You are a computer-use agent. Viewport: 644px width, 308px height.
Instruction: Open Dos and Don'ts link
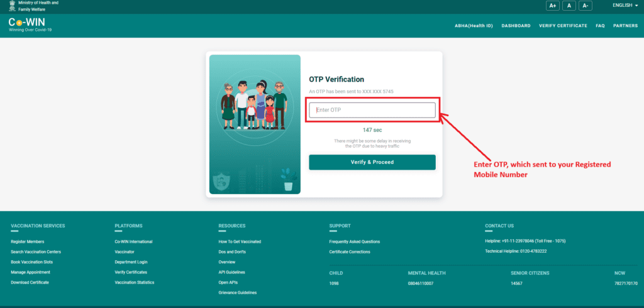232,251
